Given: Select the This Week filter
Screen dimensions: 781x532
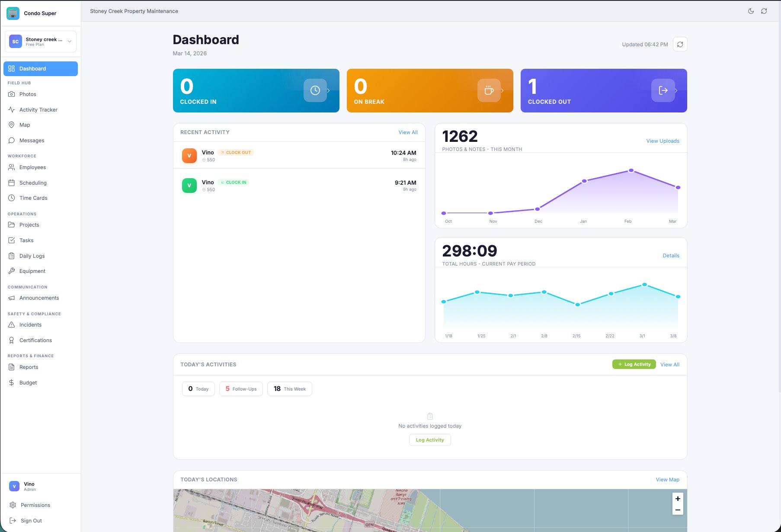Looking at the screenshot, I should pos(290,389).
